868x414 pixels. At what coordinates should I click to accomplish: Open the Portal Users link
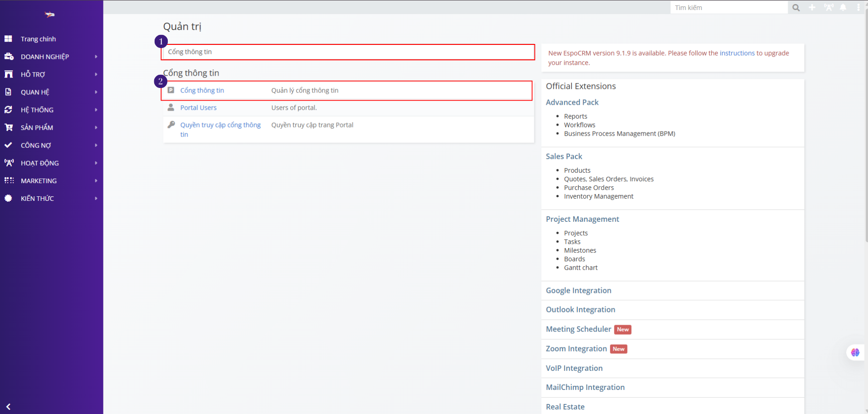coord(198,108)
